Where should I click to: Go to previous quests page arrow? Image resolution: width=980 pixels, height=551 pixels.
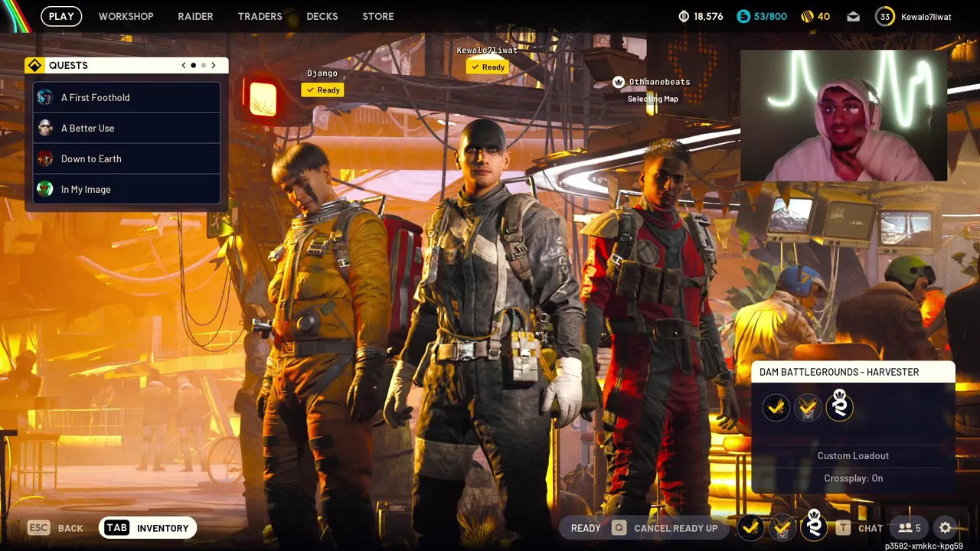tap(184, 66)
